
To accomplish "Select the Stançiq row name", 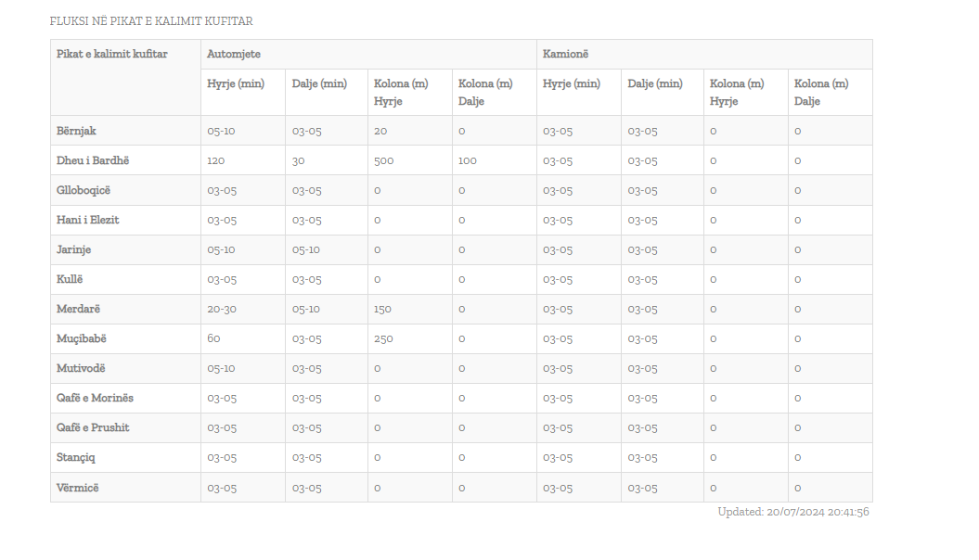I will click(75, 457).
